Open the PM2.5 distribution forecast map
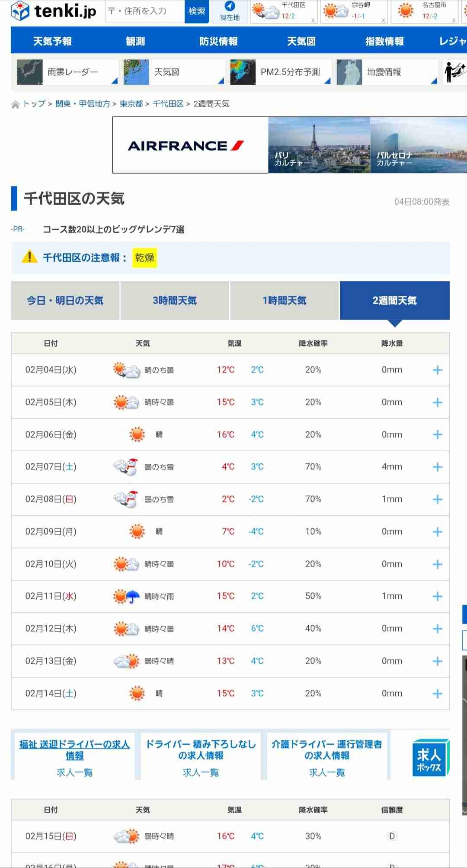This screenshot has height=868, width=467. pyautogui.click(x=243, y=72)
